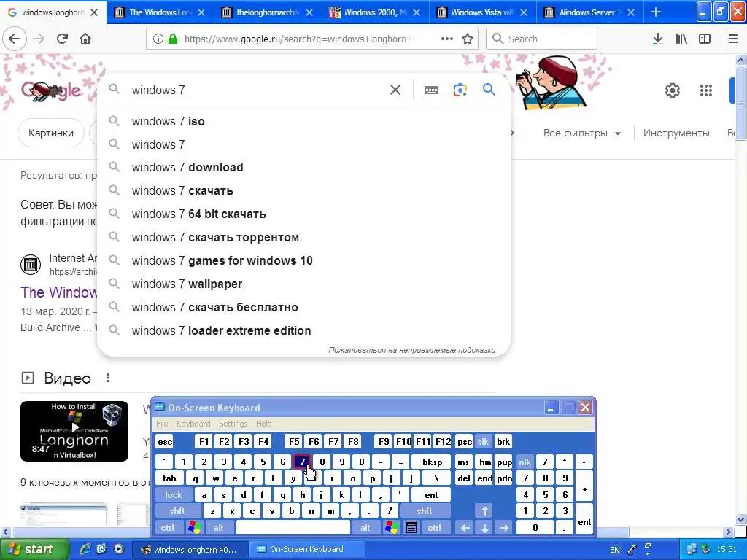Open Video section three-dot options
This screenshot has width=747, height=560.
click(108, 378)
